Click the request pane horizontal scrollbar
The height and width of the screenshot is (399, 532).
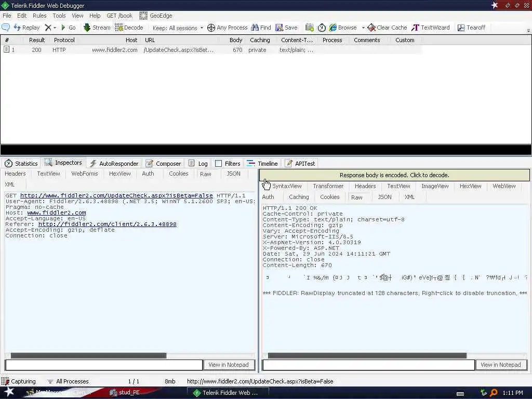click(88, 355)
